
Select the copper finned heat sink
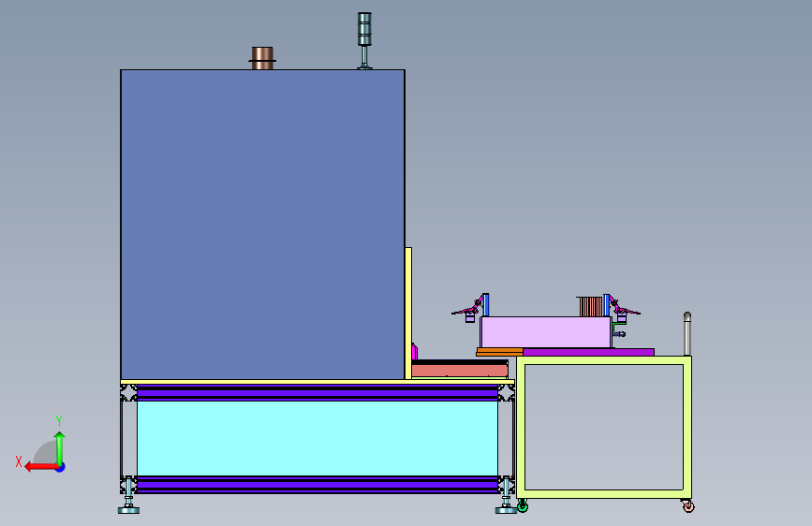click(590, 306)
